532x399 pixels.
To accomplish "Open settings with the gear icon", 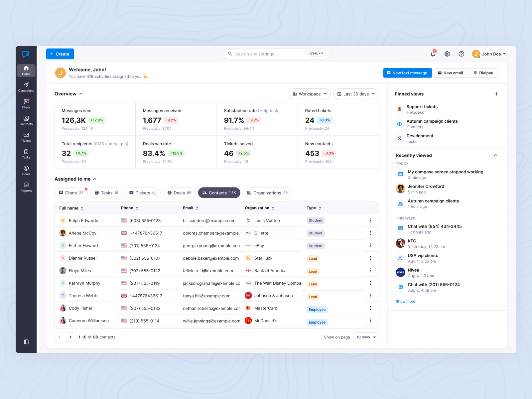I will [447, 54].
